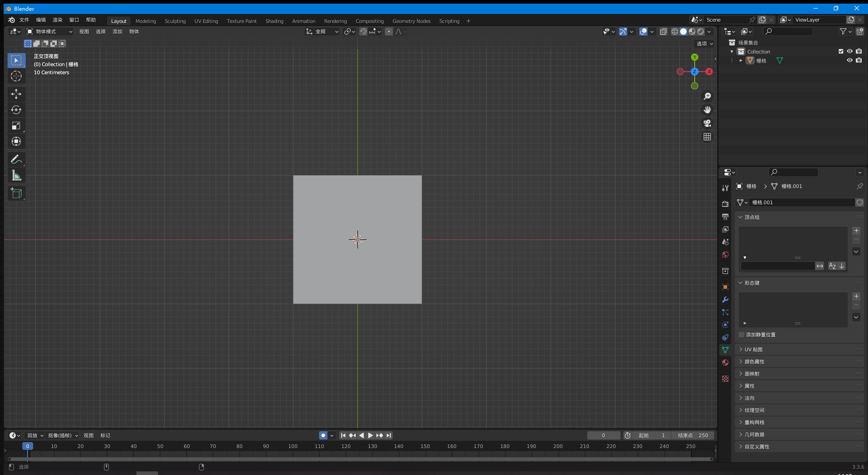Viewport: 868px width, 475px height.
Task: Select the combined Transform tool
Action: point(16,141)
